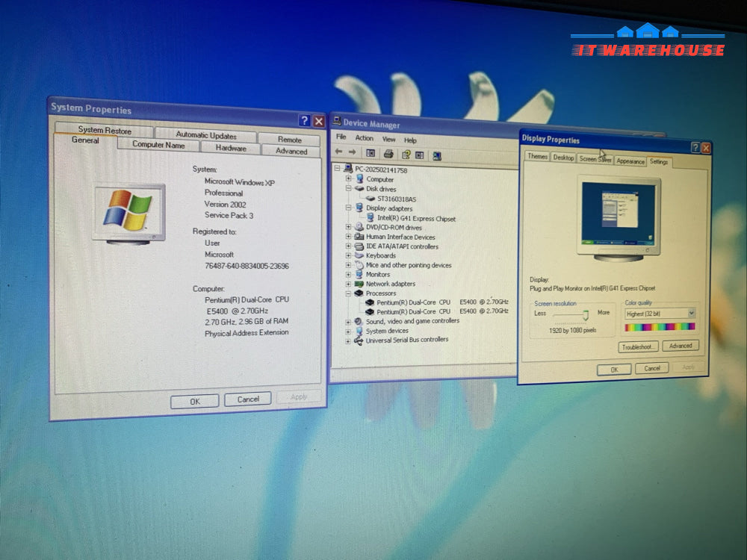Click the Troubleshoot button
Screen dimensions: 747x560
tap(638, 346)
